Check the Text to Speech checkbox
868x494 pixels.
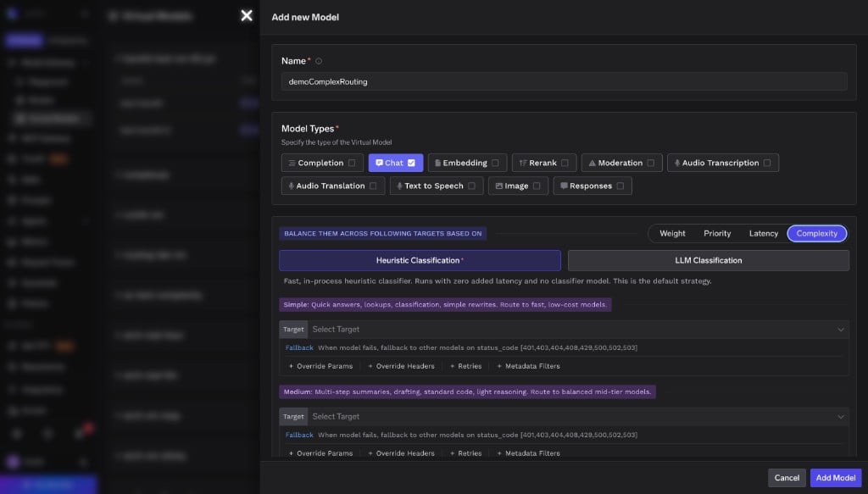coord(471,186)
